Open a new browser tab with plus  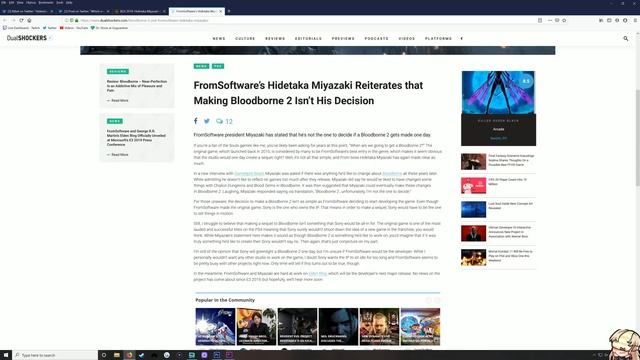[229, 11]
